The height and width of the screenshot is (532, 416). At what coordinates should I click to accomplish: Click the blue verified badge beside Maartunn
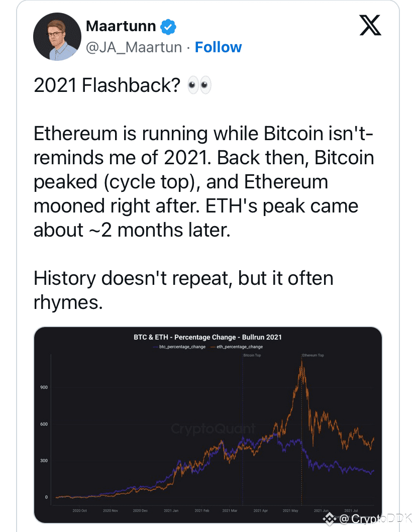pos(168,27)
